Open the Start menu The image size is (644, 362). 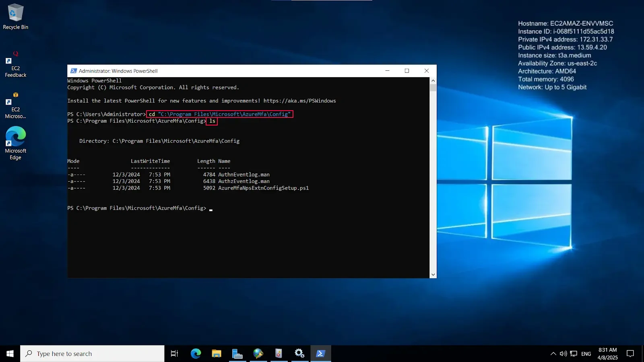coord(9,354)
